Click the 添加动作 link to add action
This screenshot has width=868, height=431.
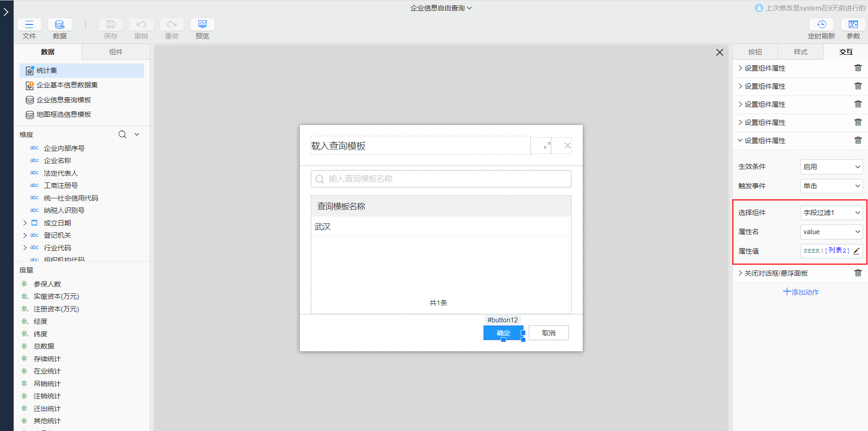[x=801, y=292]
